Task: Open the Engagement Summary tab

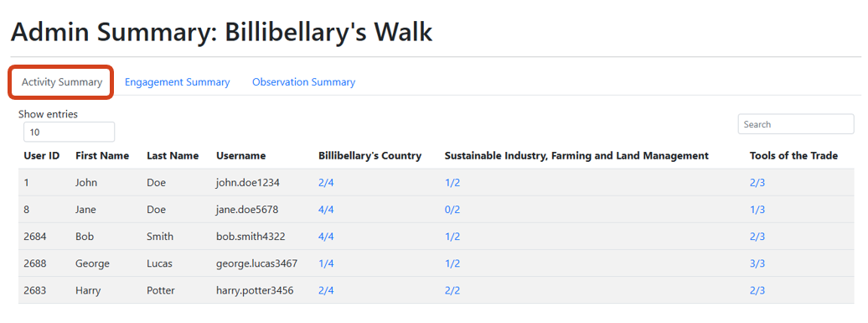Action: point(177,82)
